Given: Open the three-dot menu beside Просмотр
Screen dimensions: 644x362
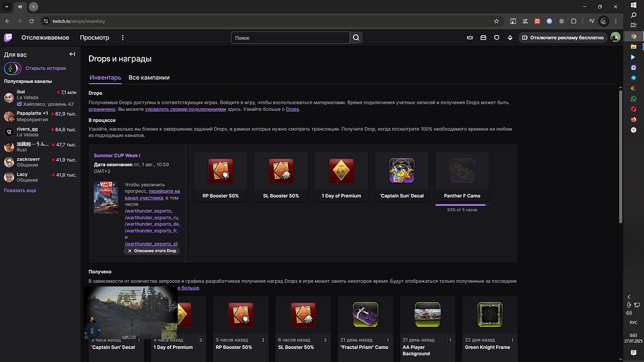Looking at the screenshot, I should (122, 38).
